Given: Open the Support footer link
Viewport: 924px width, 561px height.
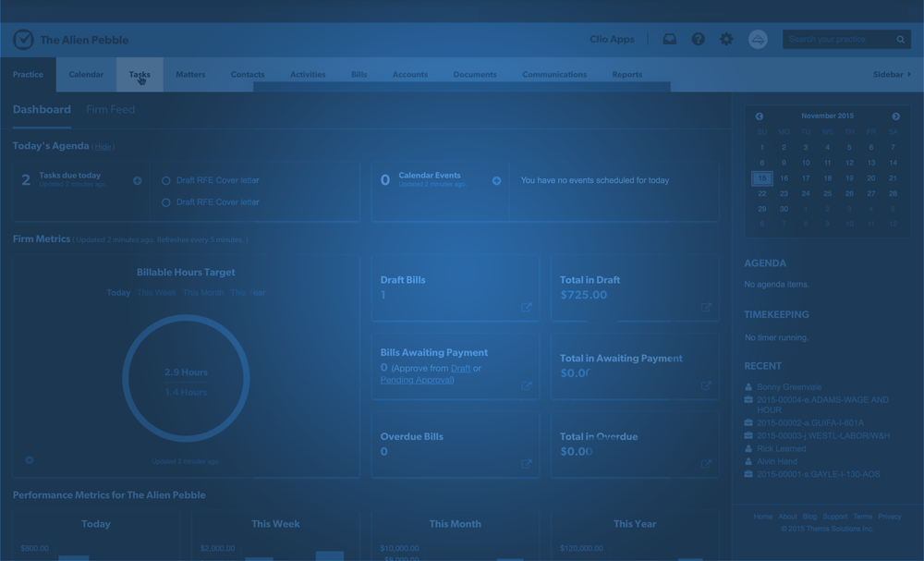Looking at the screenshot, I should click(835, 517).
